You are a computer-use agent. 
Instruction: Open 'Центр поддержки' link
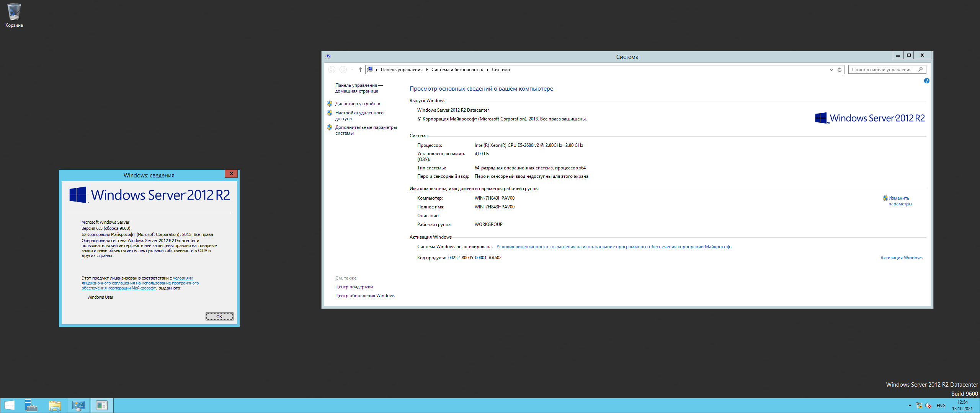(x=354, y=287)
